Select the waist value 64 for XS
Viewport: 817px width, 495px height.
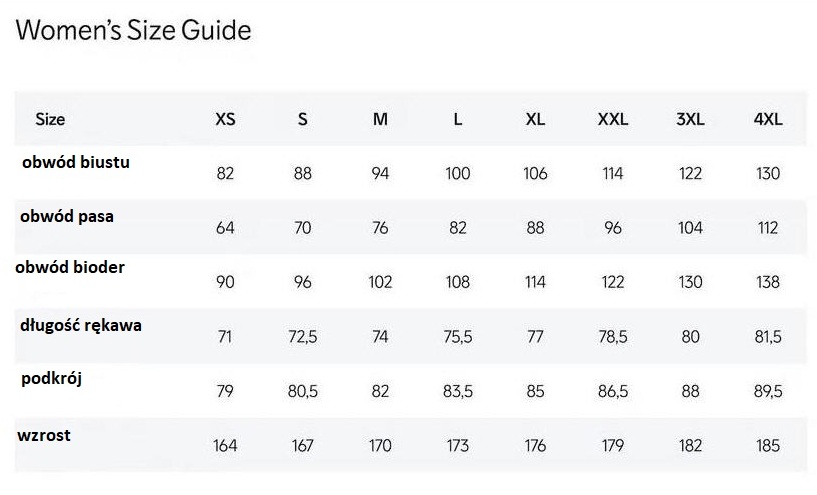coord(225,228)
